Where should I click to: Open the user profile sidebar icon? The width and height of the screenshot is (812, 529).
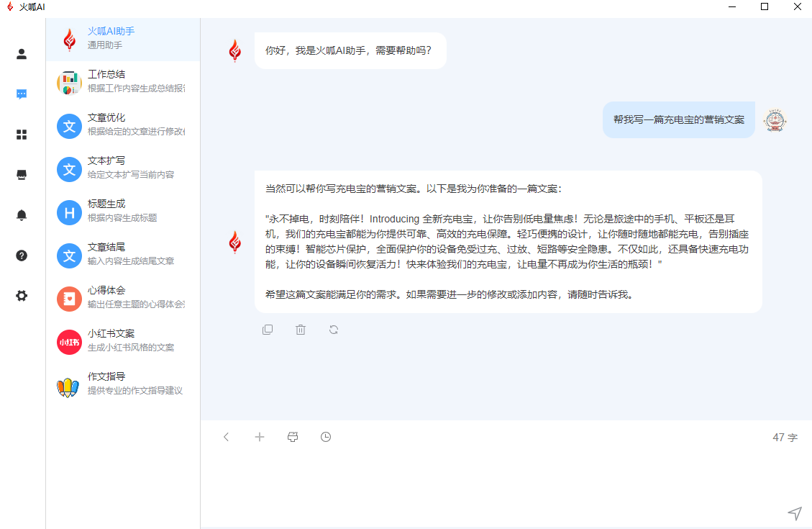22,54
